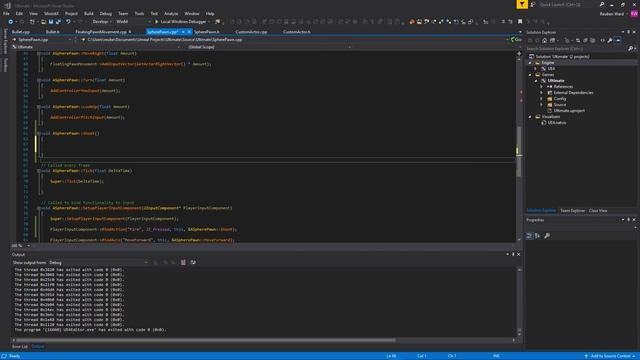Image resolution: width=640 pixels, height=360 pixels.
Task: Click the Navigate Backward icon
Action: tap(11, 22)
